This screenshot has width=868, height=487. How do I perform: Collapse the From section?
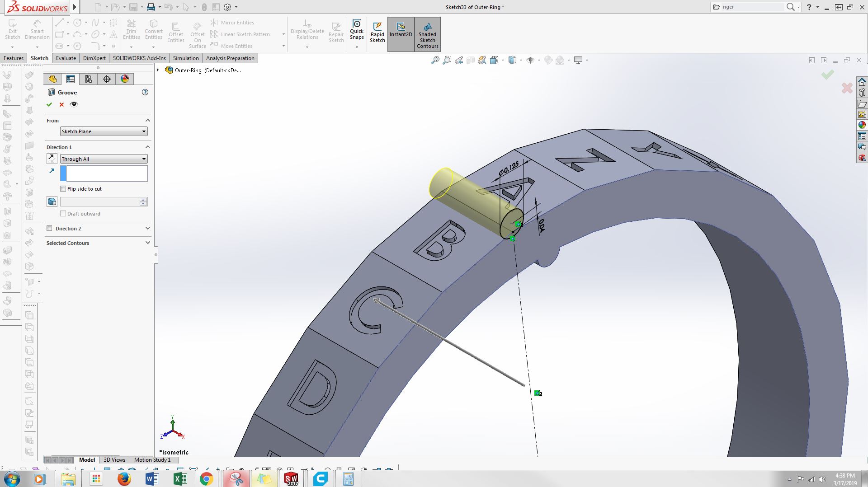147,121
